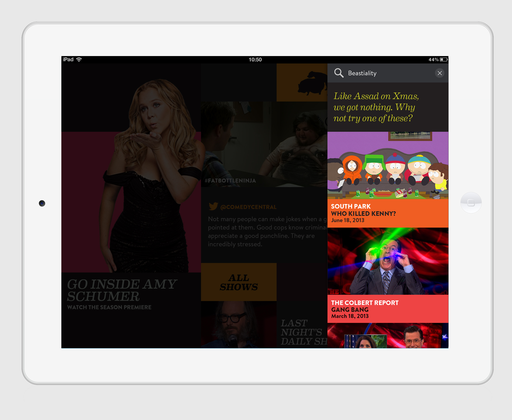This screenshot has width=512, height=420.
Task: Clear the search with the X button
Action: [x=440, y=73]
